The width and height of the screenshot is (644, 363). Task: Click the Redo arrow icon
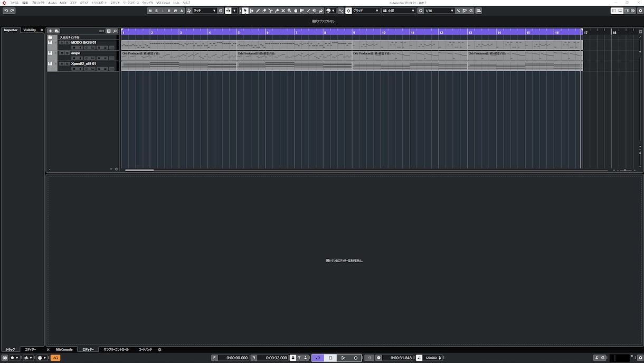(x=12, y=11)
